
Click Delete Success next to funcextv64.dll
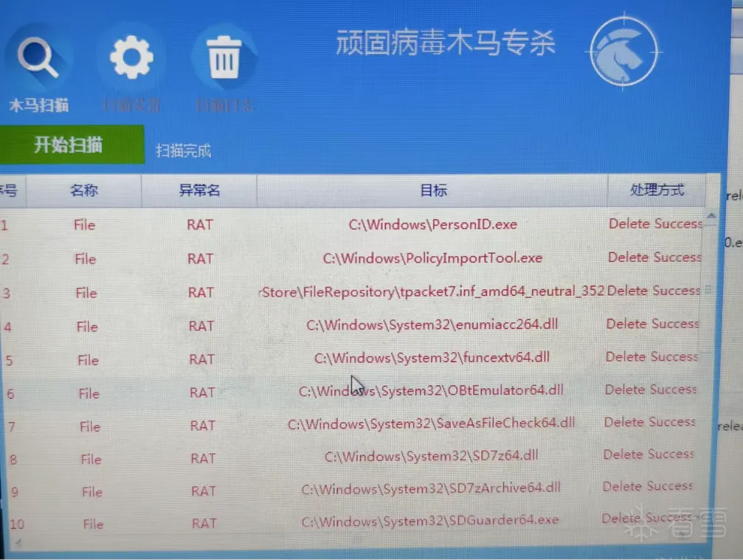pyautogui.click(x=651, y=357)
